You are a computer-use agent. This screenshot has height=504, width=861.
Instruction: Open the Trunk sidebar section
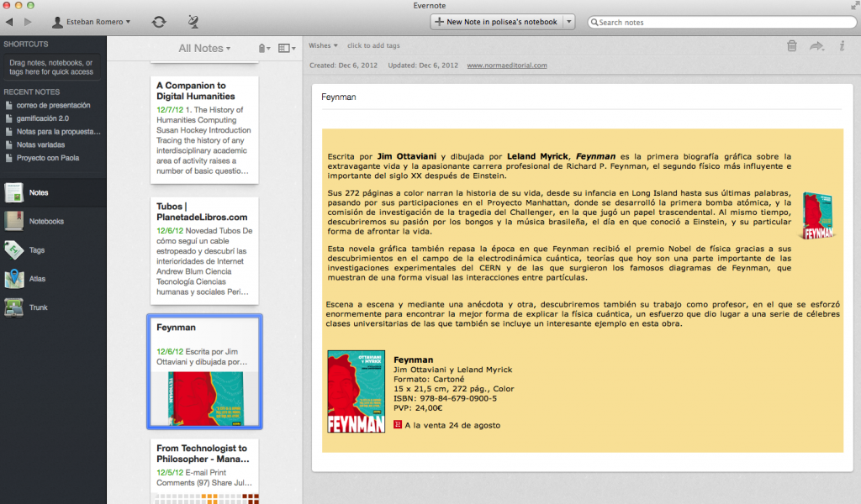(x=53, y=307)
